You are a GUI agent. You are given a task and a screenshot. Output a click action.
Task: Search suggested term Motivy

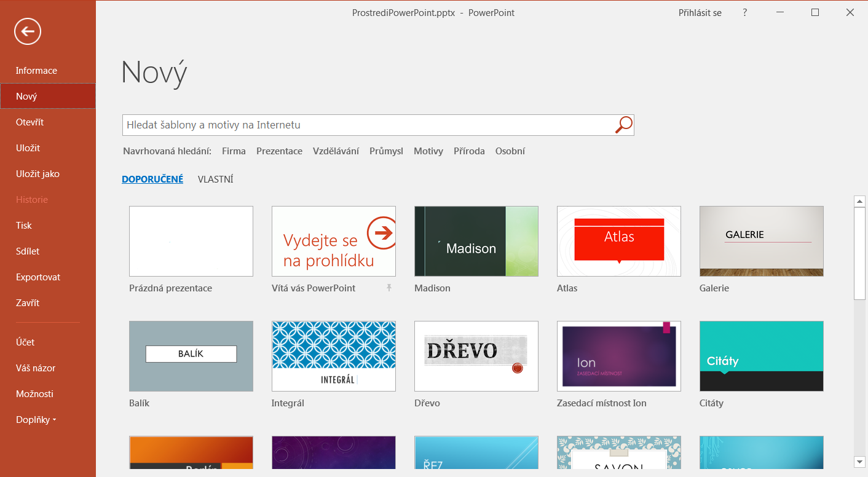tap(428, 151)
